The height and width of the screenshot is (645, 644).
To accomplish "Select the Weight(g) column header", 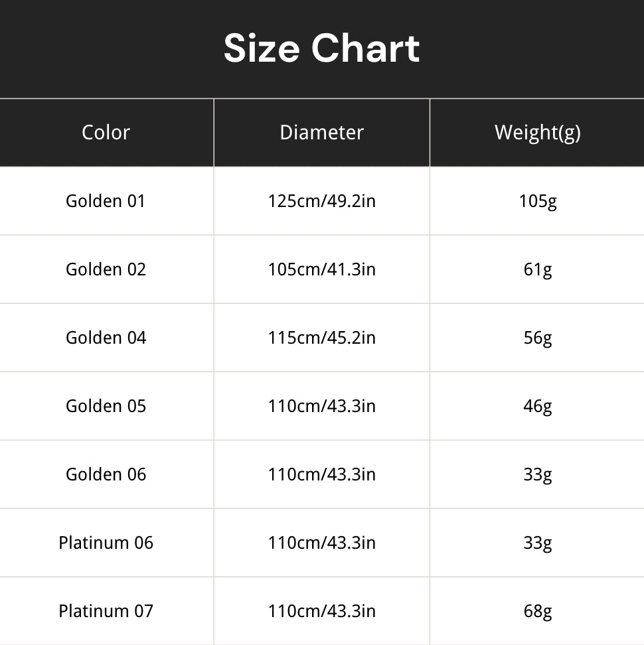I will point(537,133).
